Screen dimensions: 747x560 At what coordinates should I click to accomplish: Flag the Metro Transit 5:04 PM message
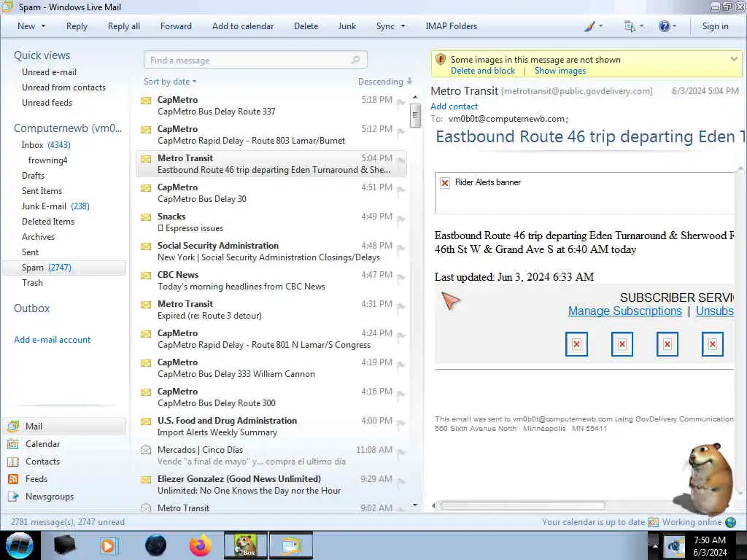[x=401, y=160]
